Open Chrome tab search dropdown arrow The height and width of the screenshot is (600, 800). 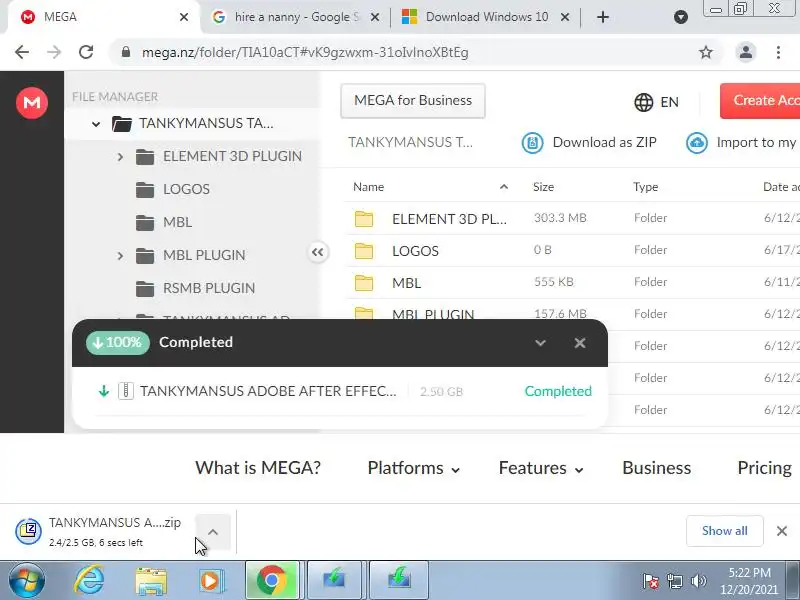click(x=681, y=17)
